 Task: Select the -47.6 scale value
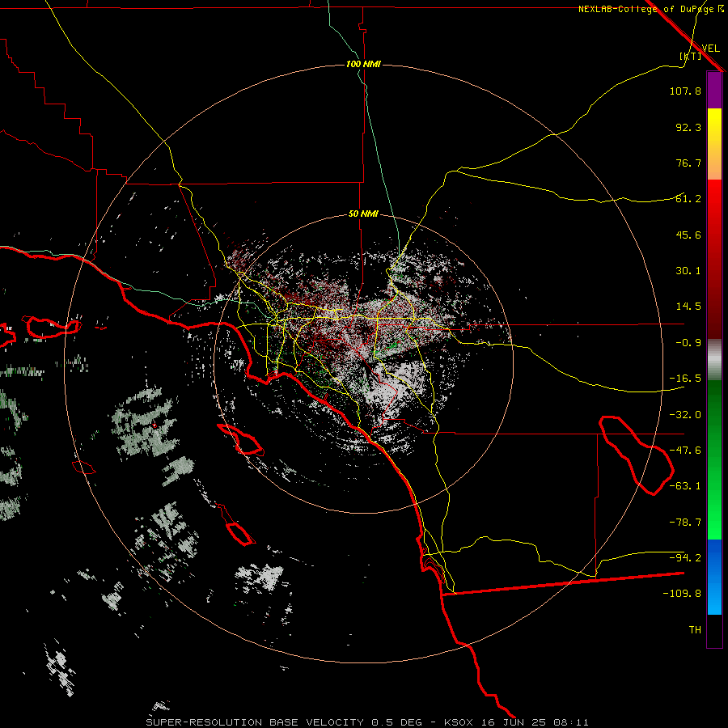[x=685, y=451]
